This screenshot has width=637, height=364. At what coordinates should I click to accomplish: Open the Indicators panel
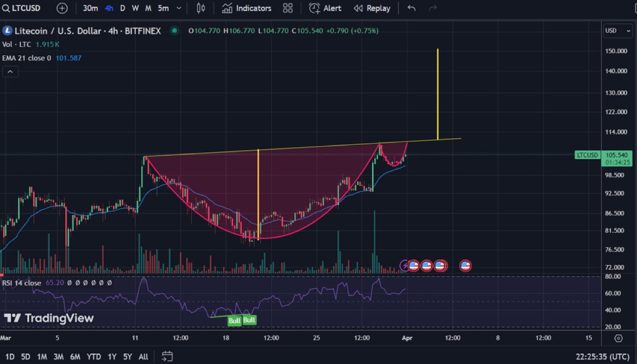pyautogui.click(x=247, y=8)
